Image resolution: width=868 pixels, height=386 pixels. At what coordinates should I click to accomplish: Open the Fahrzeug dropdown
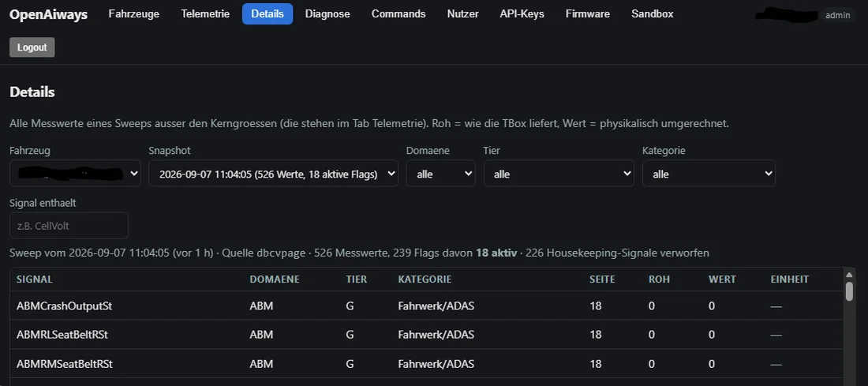click(x=75, y=174)
